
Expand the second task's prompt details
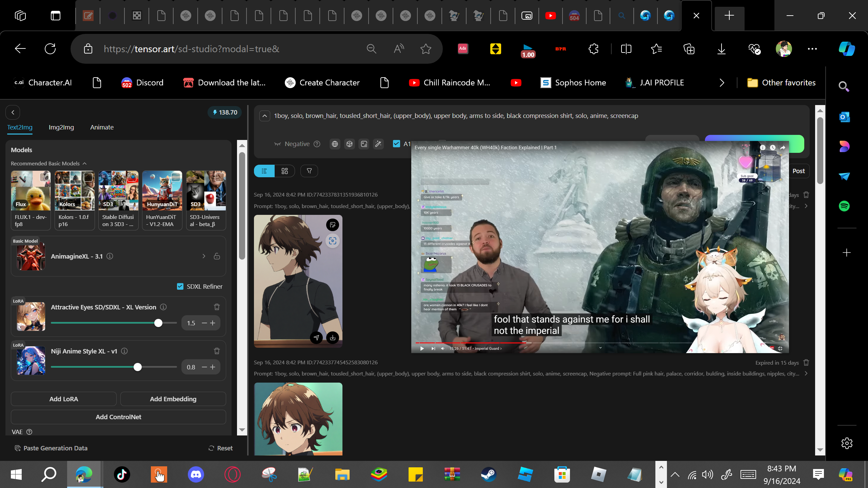806,373
